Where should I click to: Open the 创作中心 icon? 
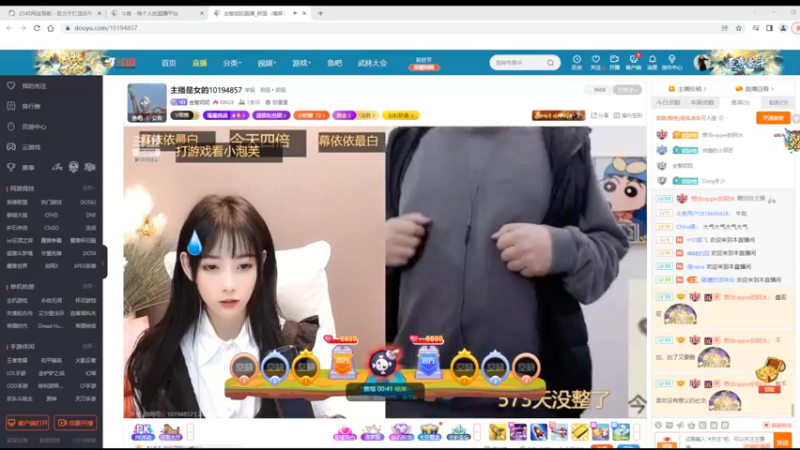click(672, 62)
